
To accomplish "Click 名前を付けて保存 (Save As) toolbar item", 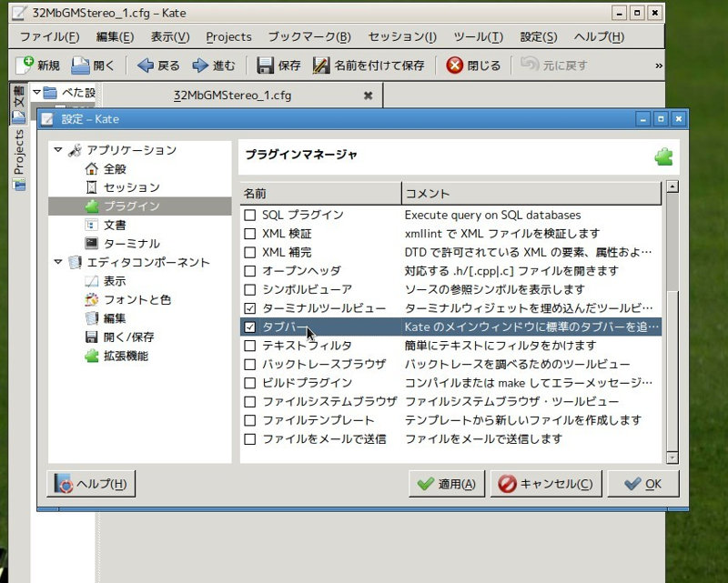I will coord(369,65).
